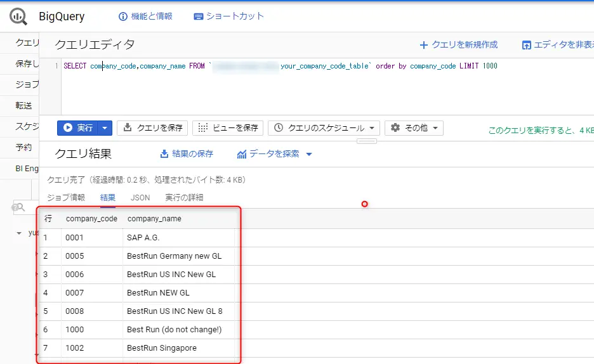Open the データを探索 dropdown arrow
This screenshot has width=594, height=364.
pos(309,154)
